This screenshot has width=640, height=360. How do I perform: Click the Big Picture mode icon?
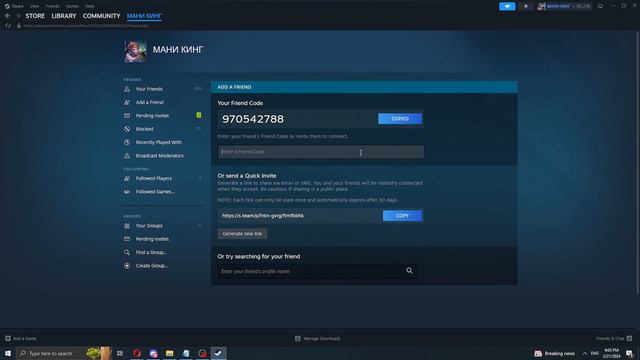point(600,6)
